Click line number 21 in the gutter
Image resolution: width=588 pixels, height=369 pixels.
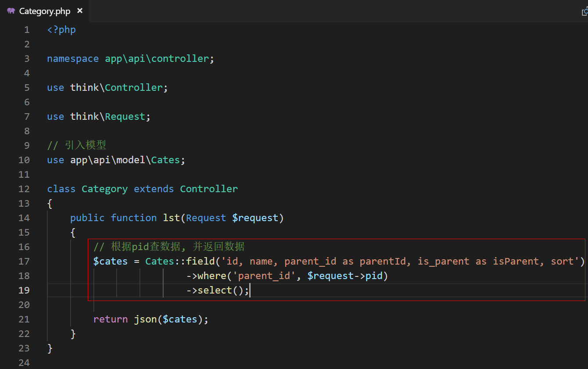(x=24, y=319)
